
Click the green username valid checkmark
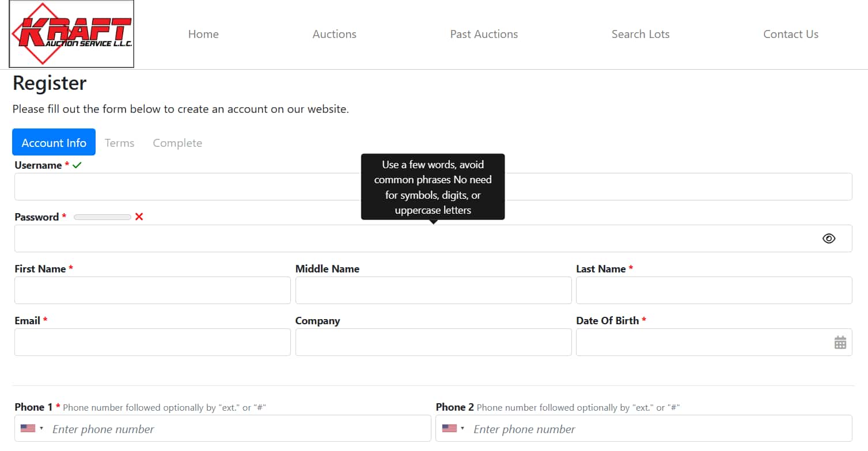coord(77,165)
